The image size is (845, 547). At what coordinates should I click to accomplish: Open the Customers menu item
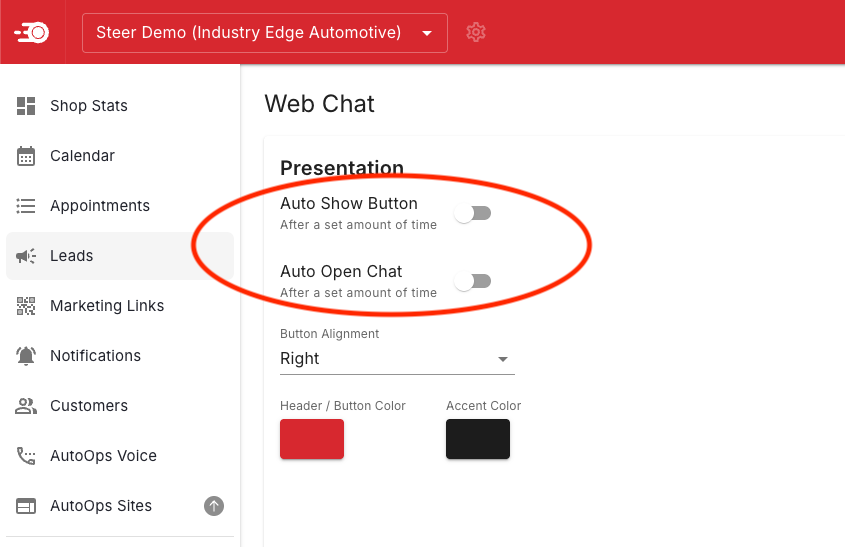(120, 406)
